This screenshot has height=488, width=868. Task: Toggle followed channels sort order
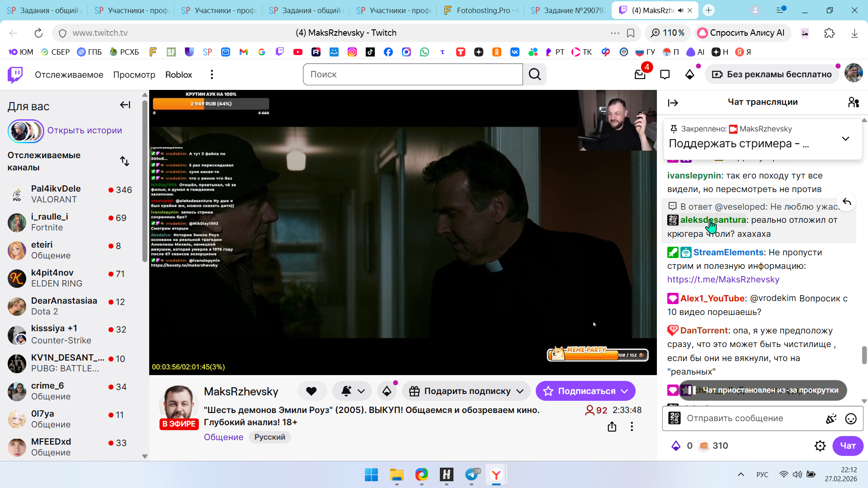125,161
